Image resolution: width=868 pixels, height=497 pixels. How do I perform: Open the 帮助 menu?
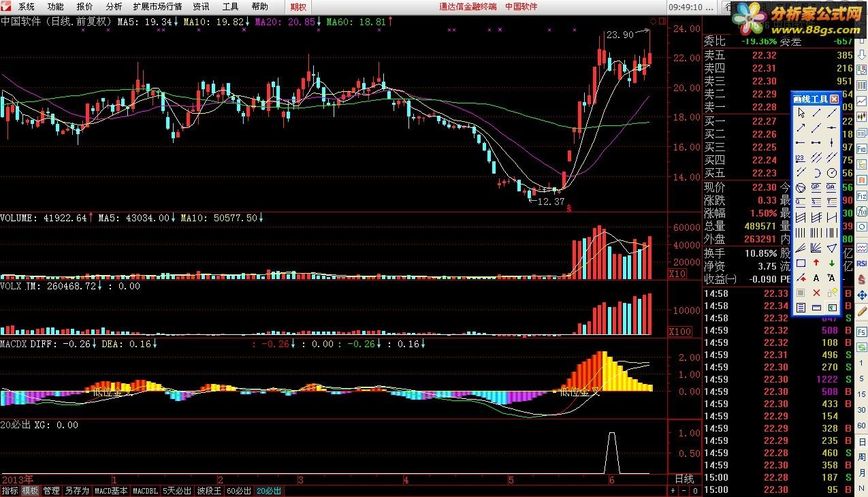259,6
